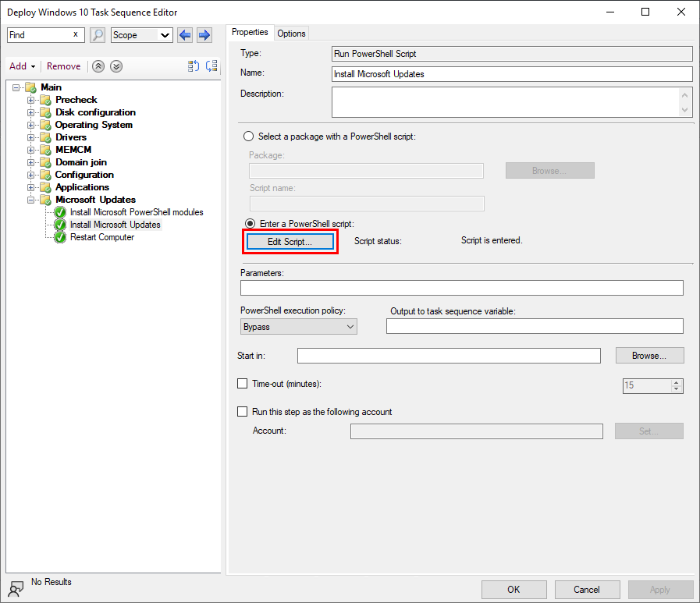Click green check icon of Install Microsoft Updates

pyautogui.click(x=60, y=225)
